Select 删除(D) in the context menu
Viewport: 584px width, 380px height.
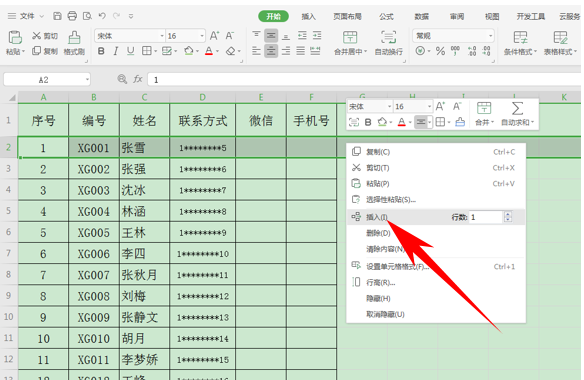378,233
